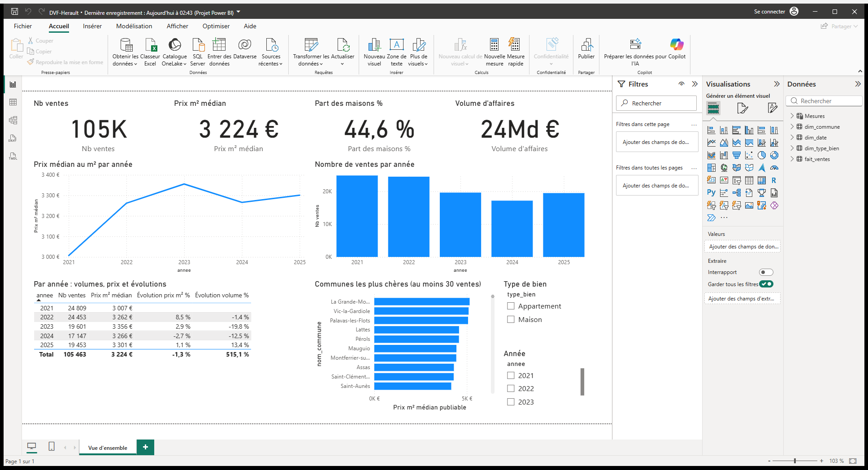Viewport: 868px width, 470px height.
Task: Click zoom in plus button
Action: (x=821, y=461)
